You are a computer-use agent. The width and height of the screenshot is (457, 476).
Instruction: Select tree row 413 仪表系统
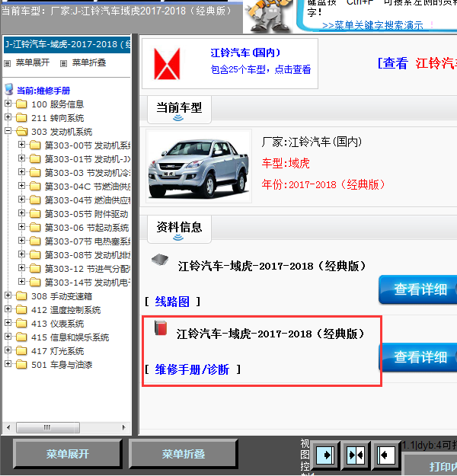pyautogui.click(x=57, y=324)
